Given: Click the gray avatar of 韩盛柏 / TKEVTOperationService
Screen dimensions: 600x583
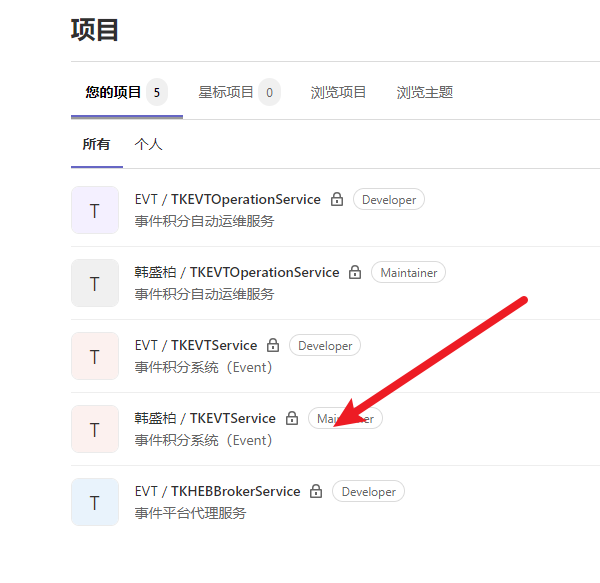Looking at the screenshot, I should click(95, 283).
